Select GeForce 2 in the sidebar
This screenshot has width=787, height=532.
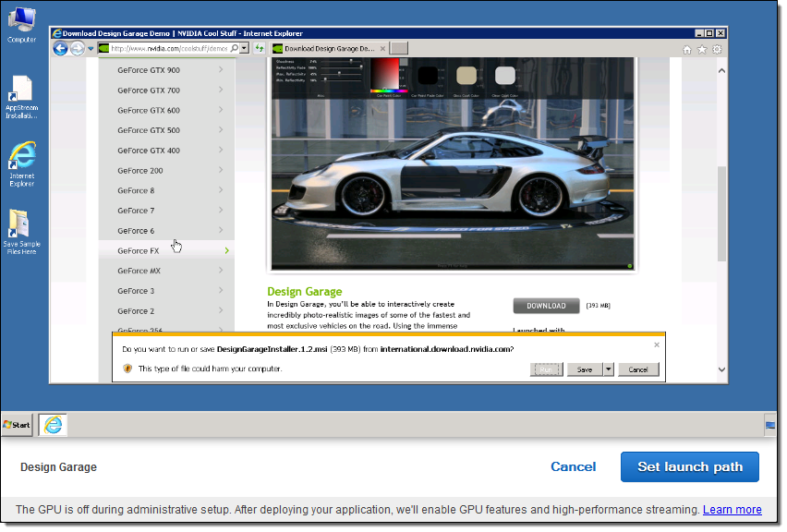pyautogui.click(x=166, y=310)
